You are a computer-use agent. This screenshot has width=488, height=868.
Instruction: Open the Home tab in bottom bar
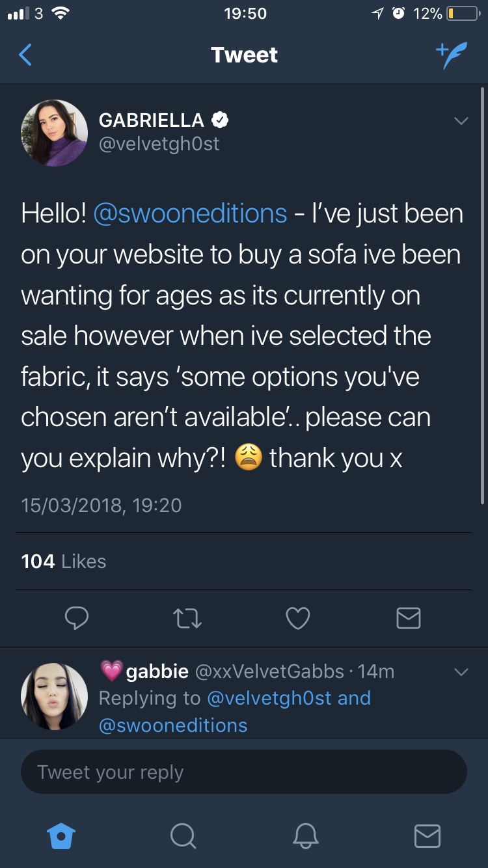(x=62, y=835)
